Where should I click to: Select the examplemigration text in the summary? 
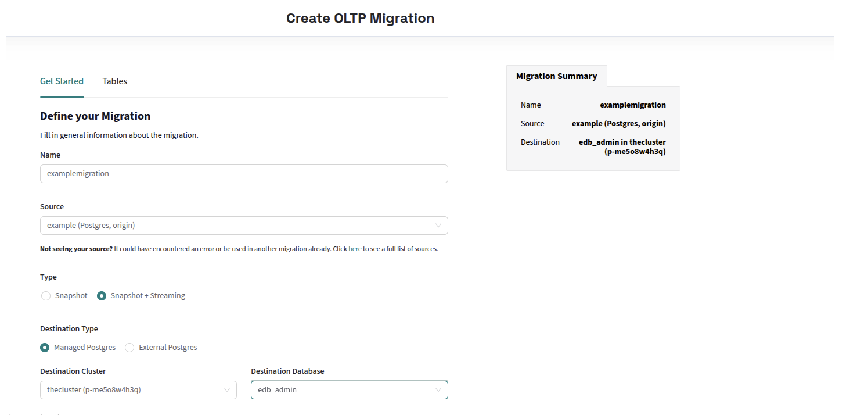[632, 105]
